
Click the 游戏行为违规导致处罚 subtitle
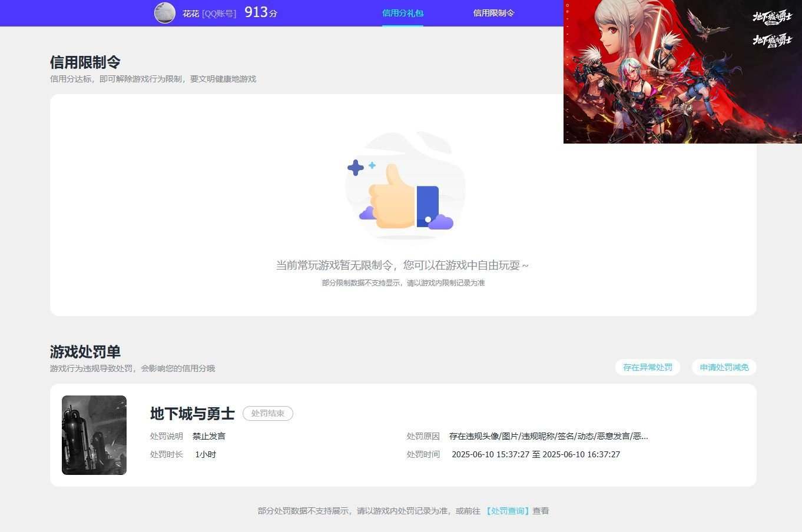[x=132, y=368]
